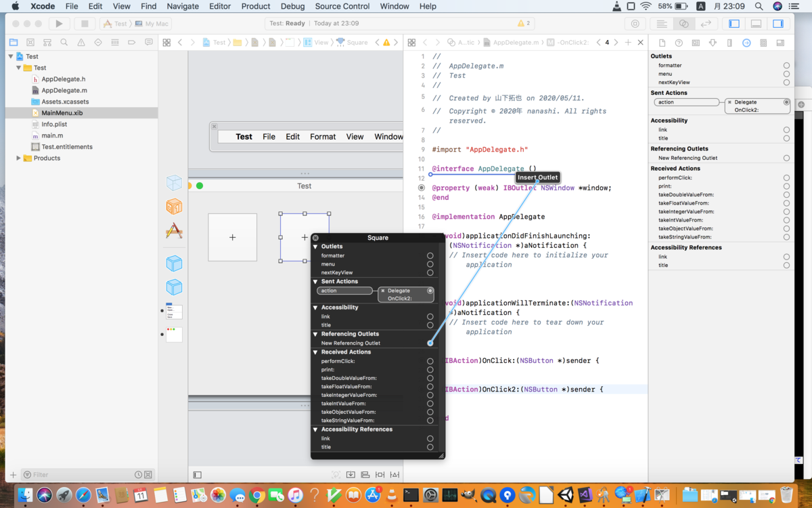Show the Connections inspector arrow icon
The height and width of the screenshot is (508, 812).
746,43
